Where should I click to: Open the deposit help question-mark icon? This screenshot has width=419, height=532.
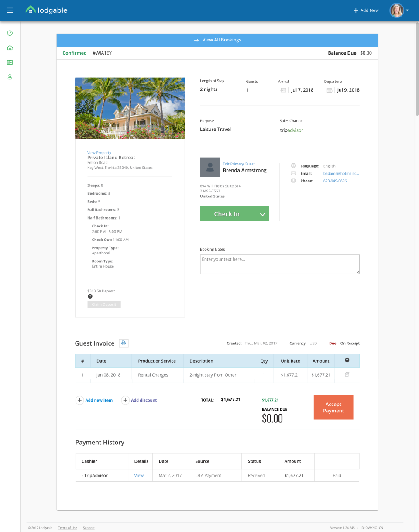pyautogui.click(x=90, y=296)
